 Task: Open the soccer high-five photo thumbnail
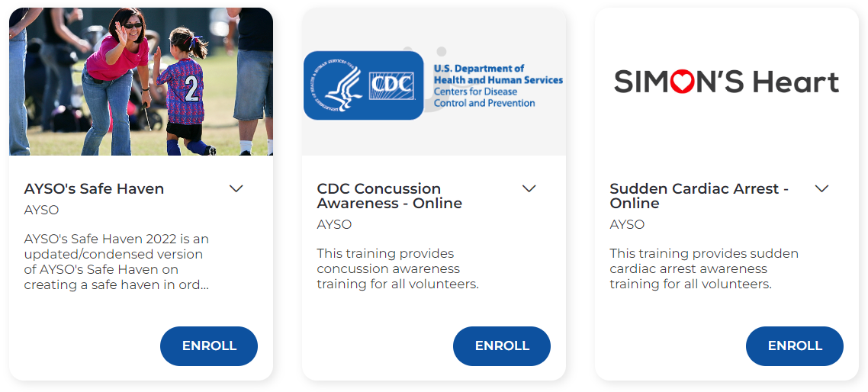tap(141, 82)
